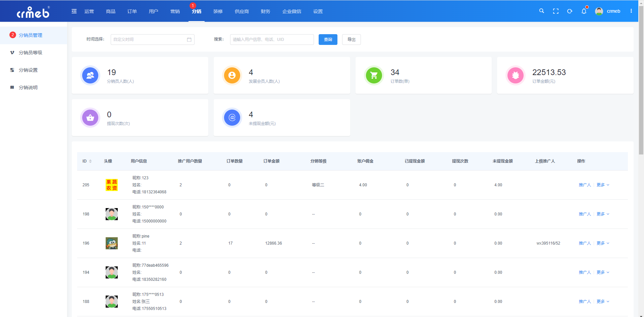Click the refresh page icon

[x=570, y=11]
